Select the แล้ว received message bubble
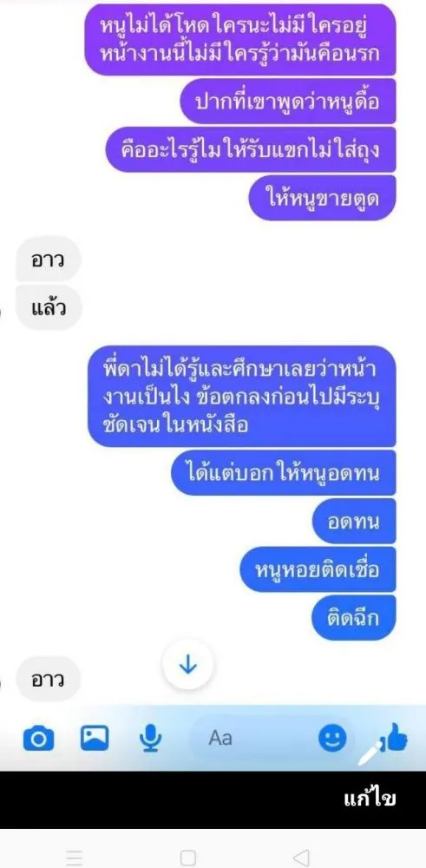 click(49, 308)
